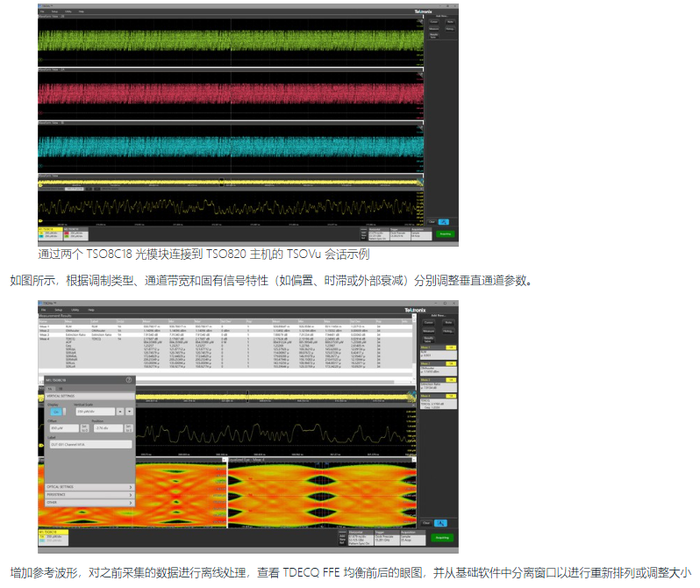The height and width of the screenshot is (588, 700).
Task: Click Set to 0 beside the Offset field
Action: point(85,428)
